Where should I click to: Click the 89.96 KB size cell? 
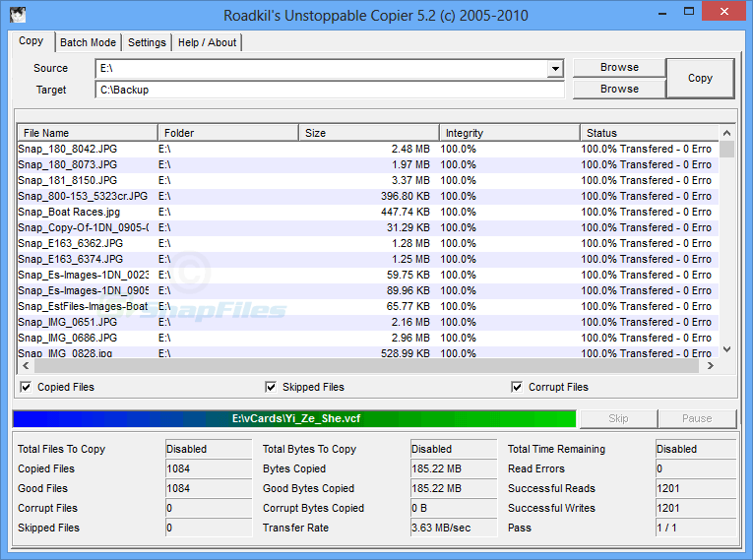coord(408,290)
